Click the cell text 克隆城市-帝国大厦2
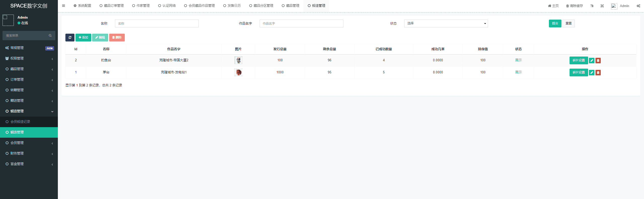 pos(174,60)
